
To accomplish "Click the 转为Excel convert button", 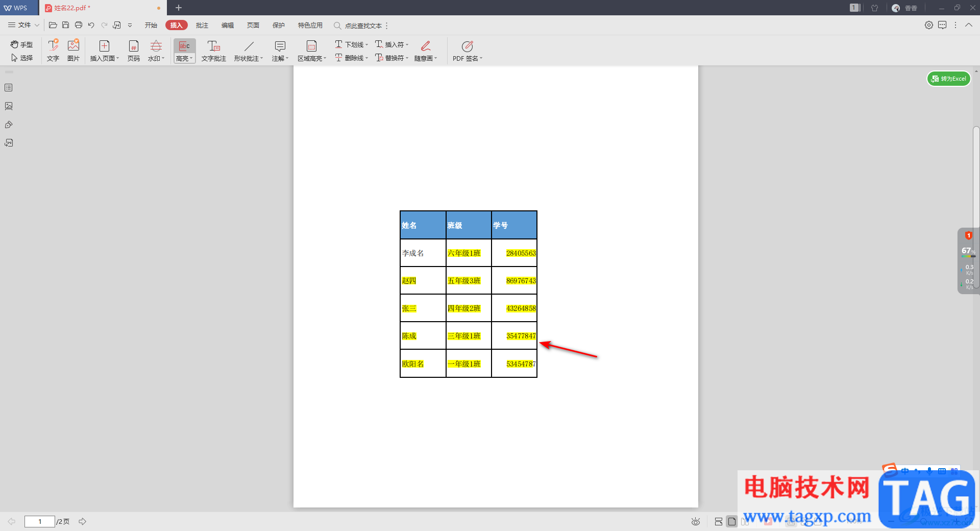I will (948, 79).
